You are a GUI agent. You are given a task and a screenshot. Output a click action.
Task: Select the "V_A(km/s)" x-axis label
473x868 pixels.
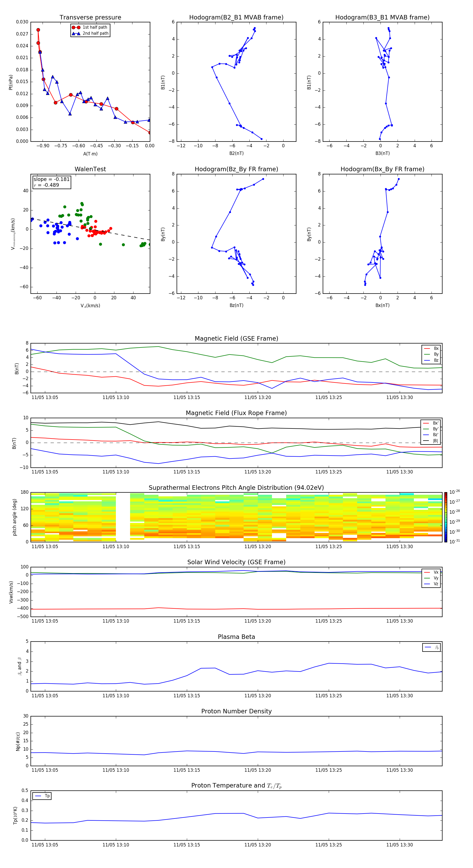coord(90,306)
